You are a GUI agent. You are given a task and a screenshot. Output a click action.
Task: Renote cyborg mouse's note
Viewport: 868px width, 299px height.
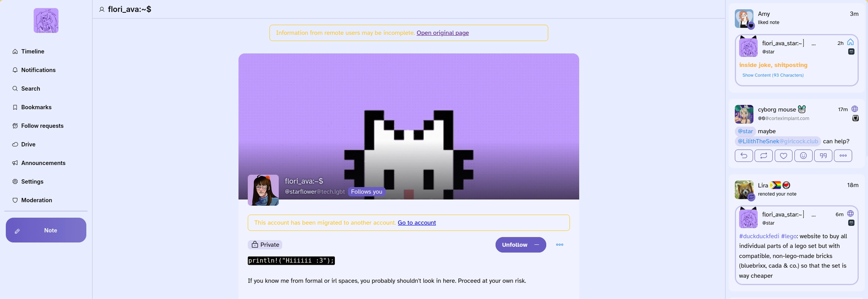point(764,156)
